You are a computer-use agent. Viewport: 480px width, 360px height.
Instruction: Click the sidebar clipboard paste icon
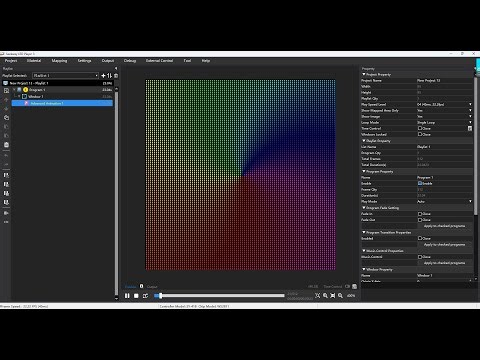[6, 145]
